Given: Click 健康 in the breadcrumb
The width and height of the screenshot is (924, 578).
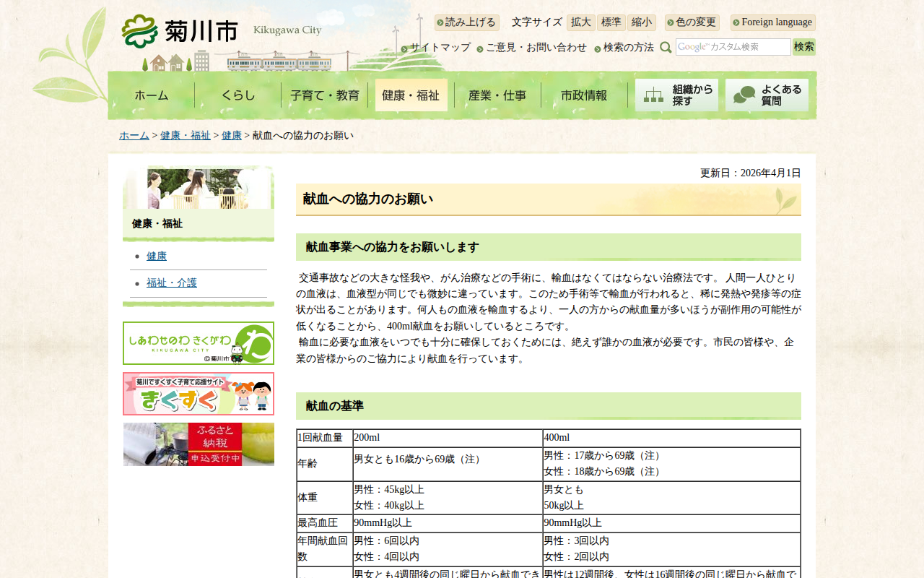Looking at the screenshot, I should (x=232, y=136).
